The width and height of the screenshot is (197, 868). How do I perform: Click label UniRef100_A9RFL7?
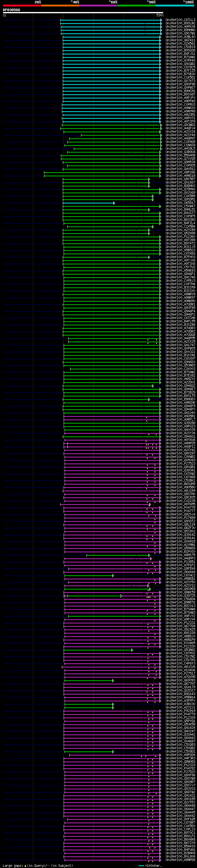(x=180, y=420)
